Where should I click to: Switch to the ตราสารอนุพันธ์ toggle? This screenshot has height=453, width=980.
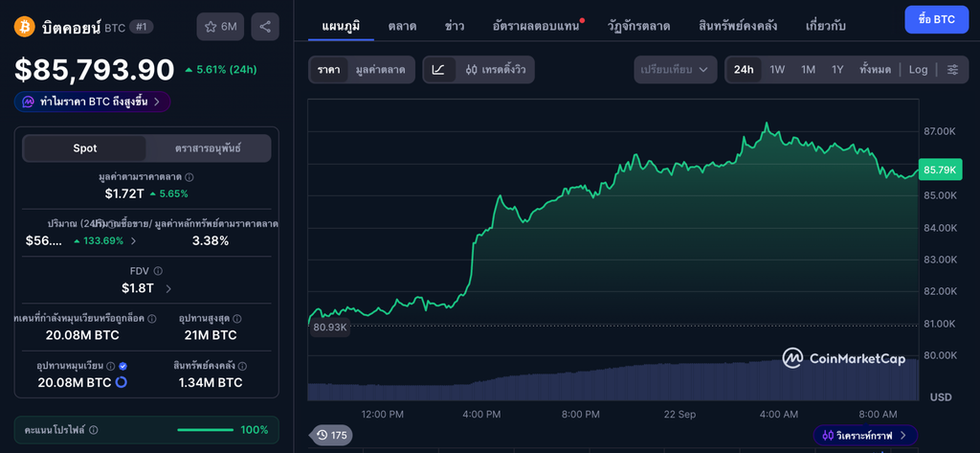(x=209, y=148)
